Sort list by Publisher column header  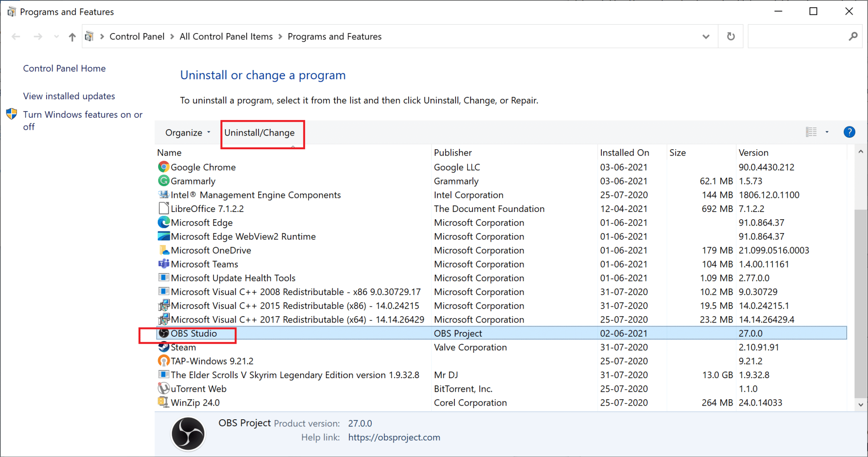[453, 153]
